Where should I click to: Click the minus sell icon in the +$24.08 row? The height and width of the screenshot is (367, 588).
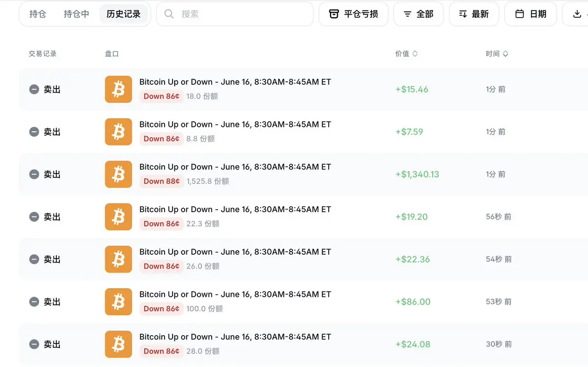tap(34, 344)
